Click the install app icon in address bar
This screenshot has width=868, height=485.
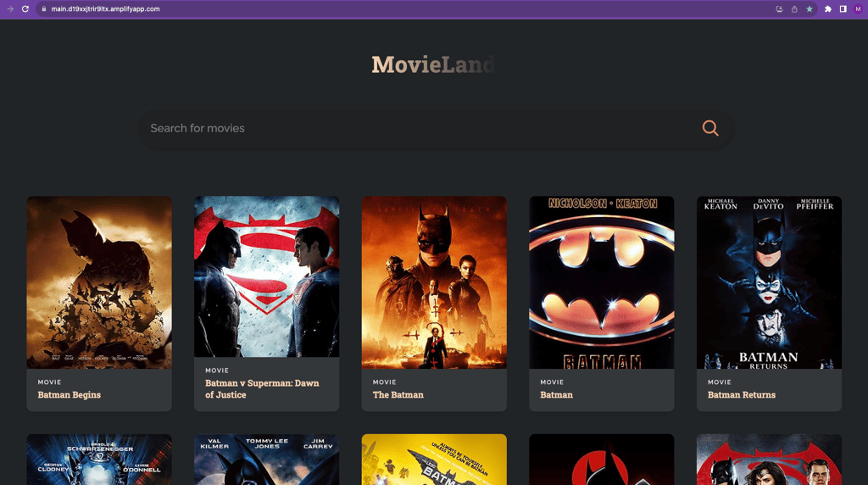[x=779, y=8]
